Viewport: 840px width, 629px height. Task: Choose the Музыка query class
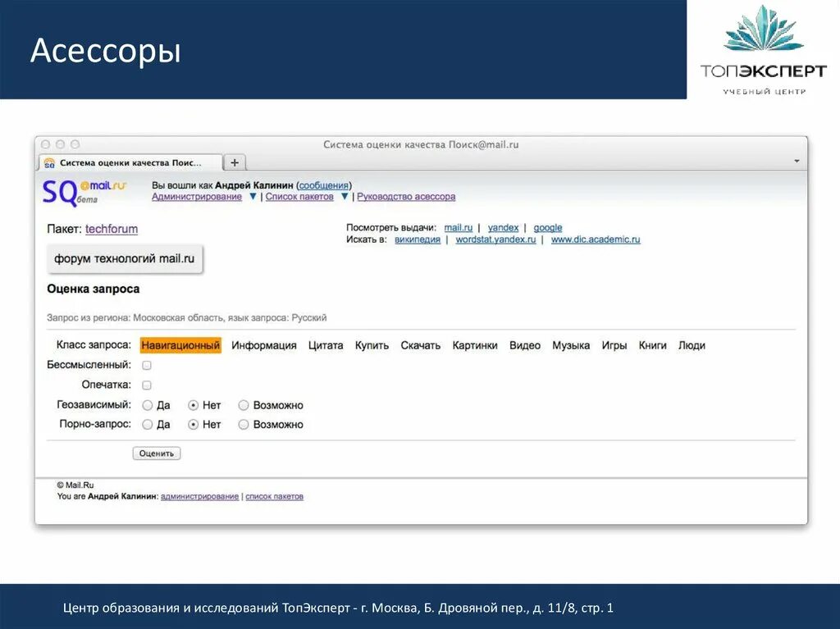pyautogui.click(x=571, y=345)
